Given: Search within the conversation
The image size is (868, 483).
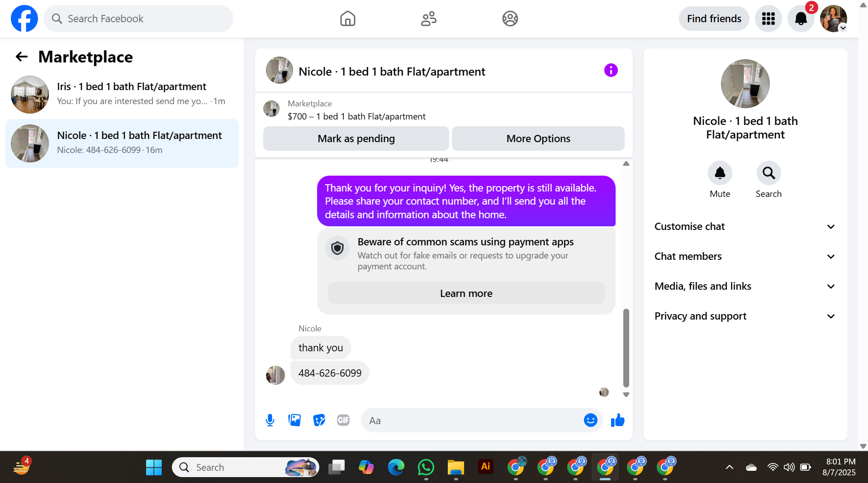Looking at the screenshot, I should tap(768, 173).
